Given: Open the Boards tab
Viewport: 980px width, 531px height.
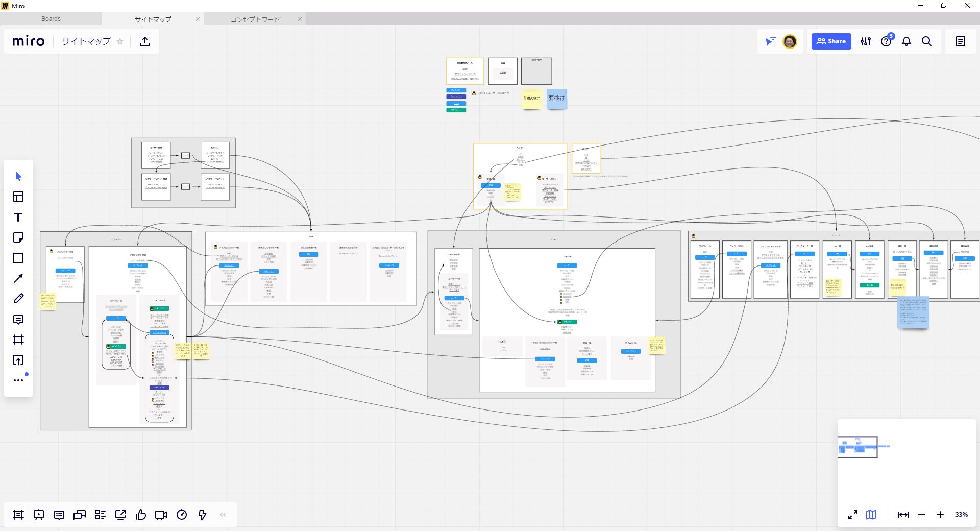Looking at the screenshot, I should (x=51, y=19).
